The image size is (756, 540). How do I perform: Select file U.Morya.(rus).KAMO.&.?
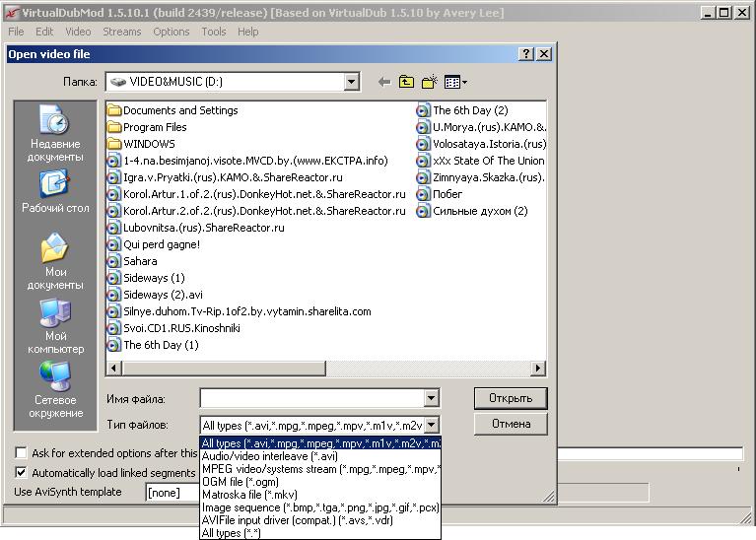[481, 127]
